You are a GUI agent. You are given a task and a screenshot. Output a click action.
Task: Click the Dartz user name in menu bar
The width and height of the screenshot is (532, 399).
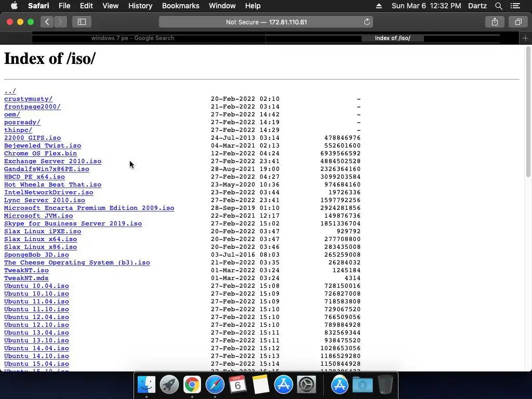(x=477, y=6)
